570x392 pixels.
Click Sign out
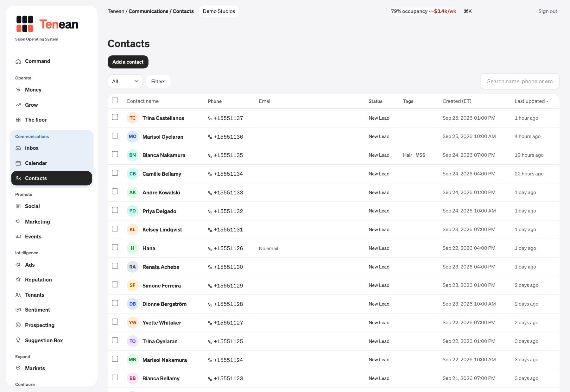point(548,11)
